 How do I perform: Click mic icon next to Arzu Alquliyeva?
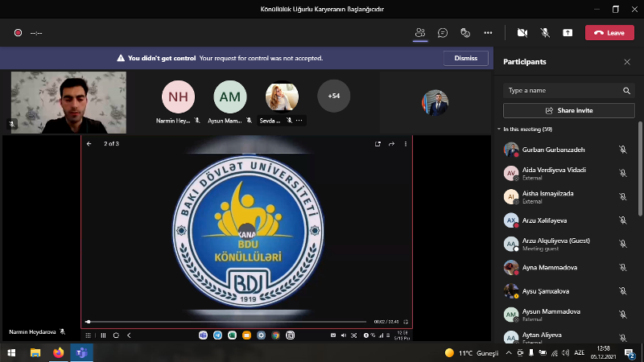click(x=622, y=244)
